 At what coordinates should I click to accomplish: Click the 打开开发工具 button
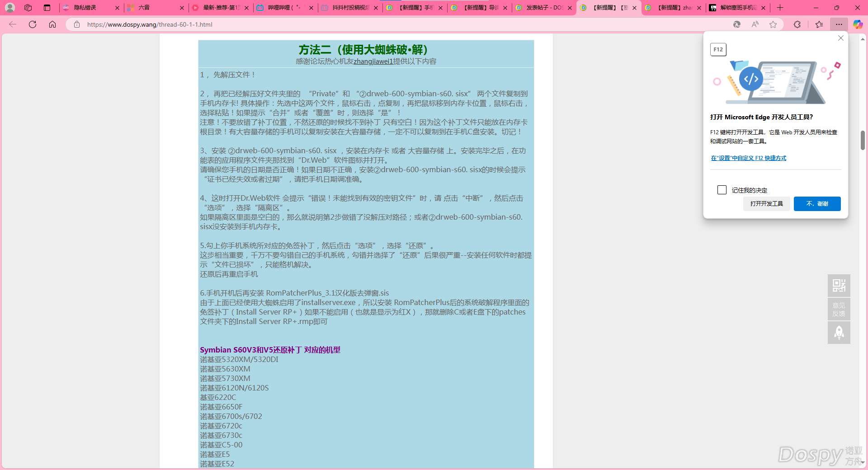(766, 204)
